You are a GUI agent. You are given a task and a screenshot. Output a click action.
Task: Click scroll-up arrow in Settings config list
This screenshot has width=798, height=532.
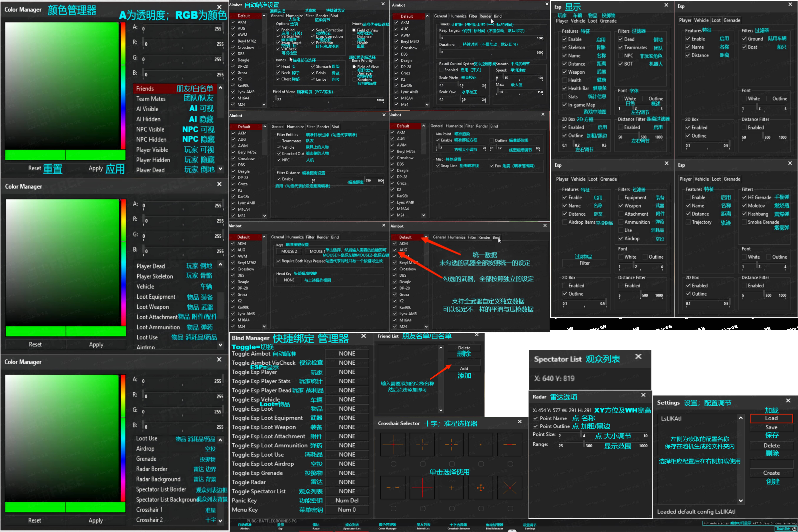pos(741,418)
